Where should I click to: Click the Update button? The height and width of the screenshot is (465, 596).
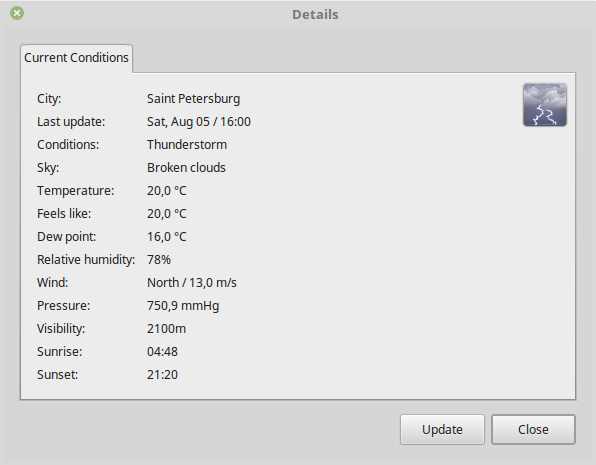(442, 430)
